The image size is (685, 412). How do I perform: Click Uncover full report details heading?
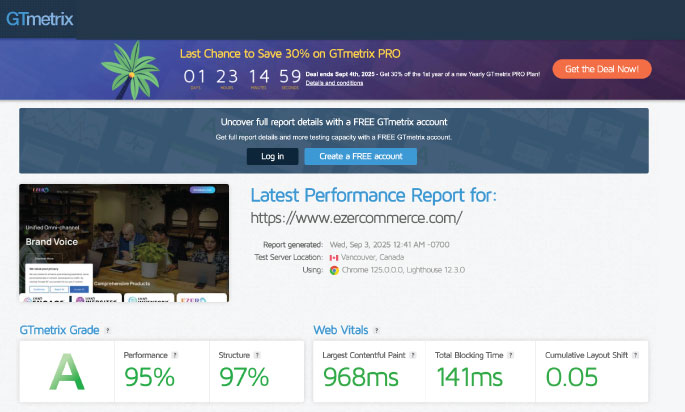click(x=334, y=122)
